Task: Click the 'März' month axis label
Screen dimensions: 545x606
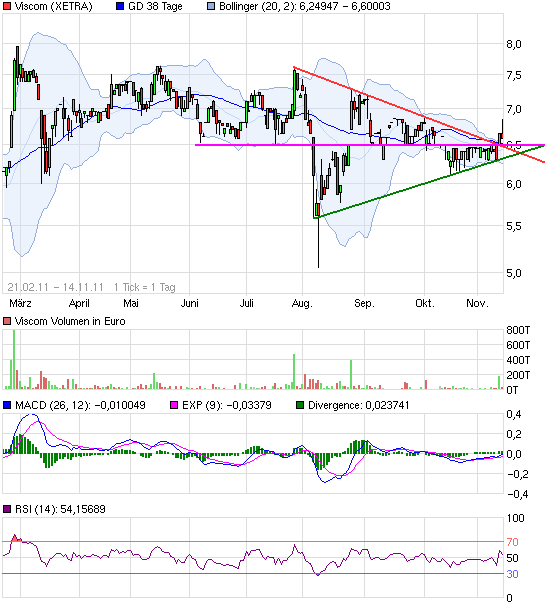Action: [x=20, y=303]
